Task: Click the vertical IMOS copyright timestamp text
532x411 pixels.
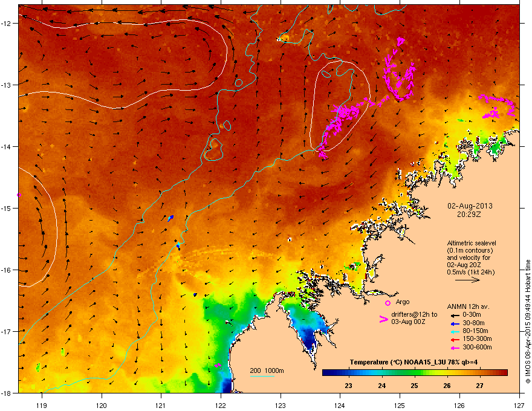Action: point(528,322)
